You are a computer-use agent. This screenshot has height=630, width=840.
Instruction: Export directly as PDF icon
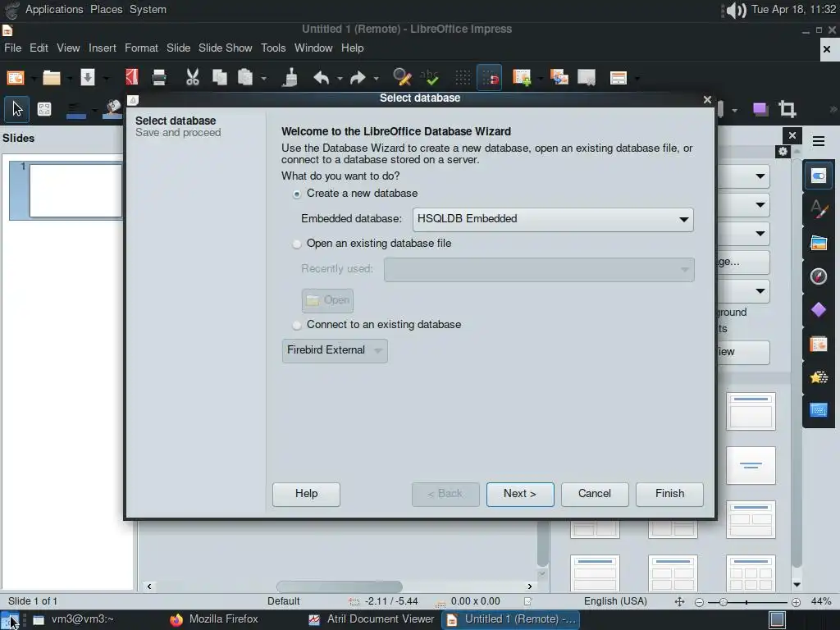pos(132,78)
